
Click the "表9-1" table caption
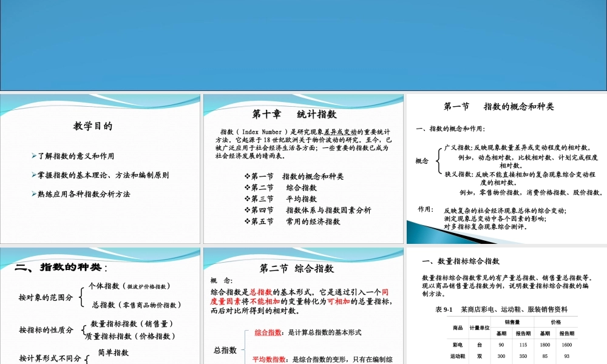point(444,309)
